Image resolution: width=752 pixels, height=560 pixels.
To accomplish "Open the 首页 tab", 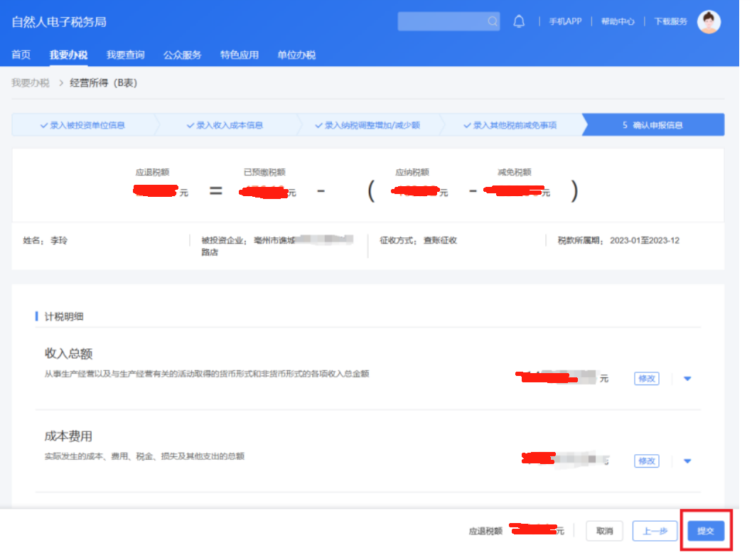I will (21, 55).
